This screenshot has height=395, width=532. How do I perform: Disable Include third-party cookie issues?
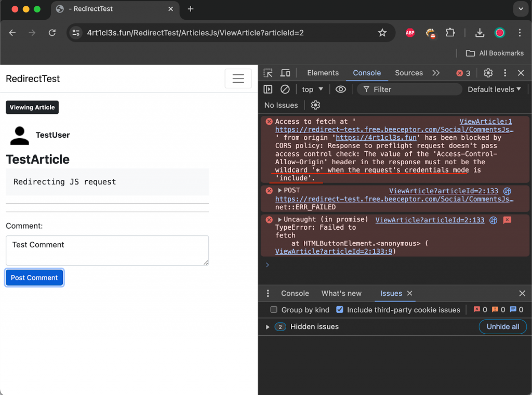point(340,310)
